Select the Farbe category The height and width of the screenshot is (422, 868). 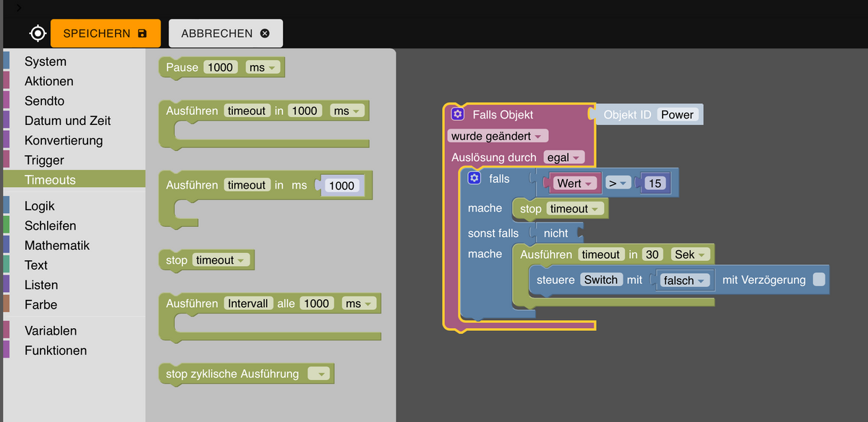point(74,305)
